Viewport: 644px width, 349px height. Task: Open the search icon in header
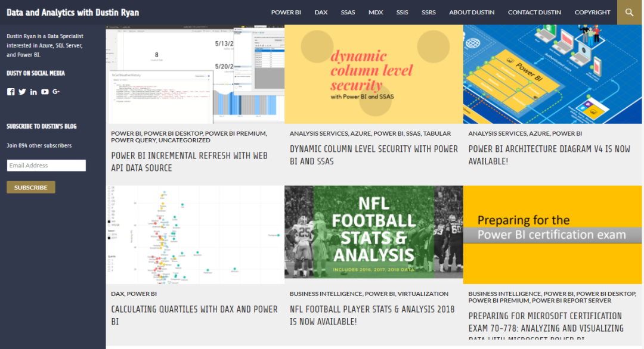[x=630, y=13]
